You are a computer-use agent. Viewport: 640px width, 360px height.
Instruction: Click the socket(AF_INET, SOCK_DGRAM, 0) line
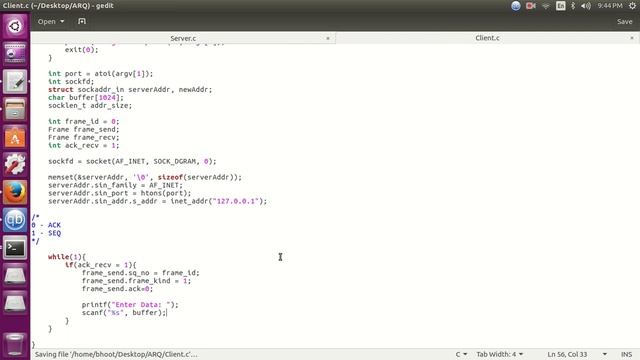coord(132,161)
